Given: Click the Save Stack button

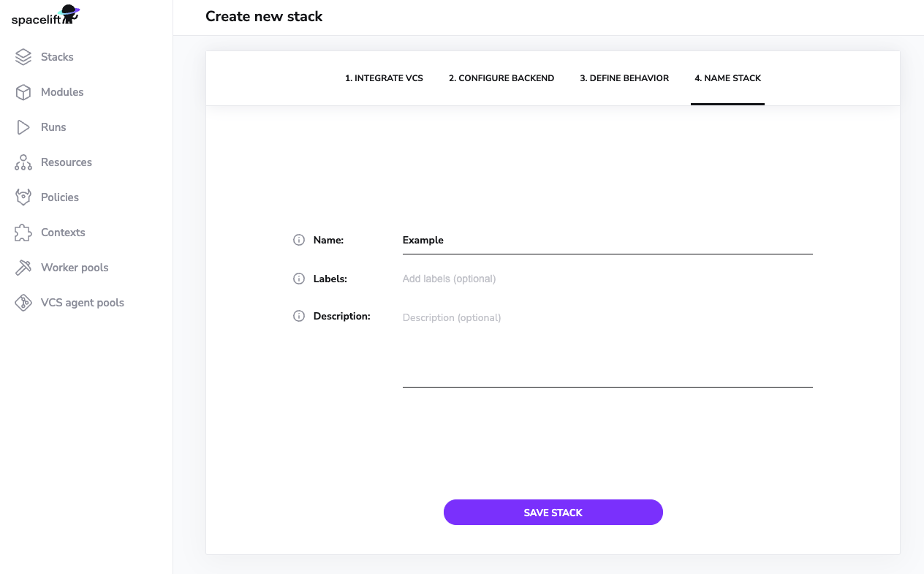Looking at the screenshot, I should point(553,513).
